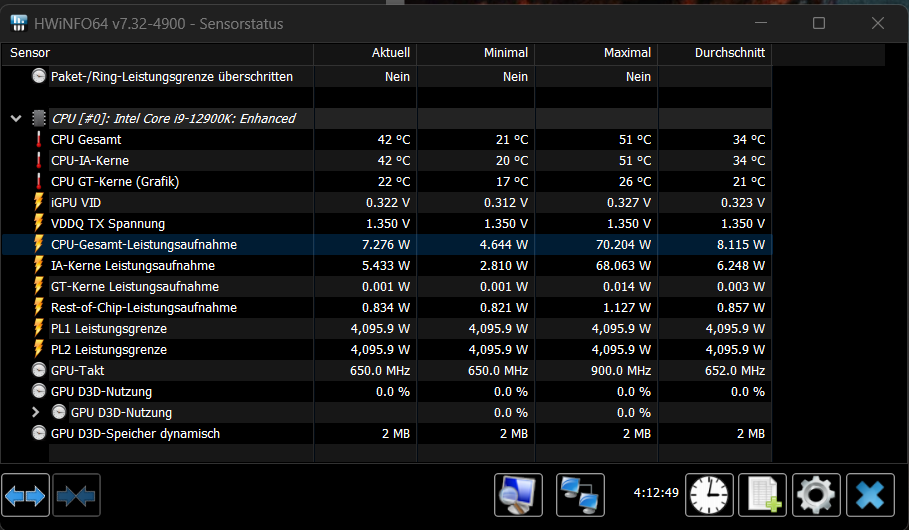The image size is (909, 530).
Task: Click the clock icon beside Paket-/Ring-Leistungsgrenze überschritten
Action: tap(39, 76)
